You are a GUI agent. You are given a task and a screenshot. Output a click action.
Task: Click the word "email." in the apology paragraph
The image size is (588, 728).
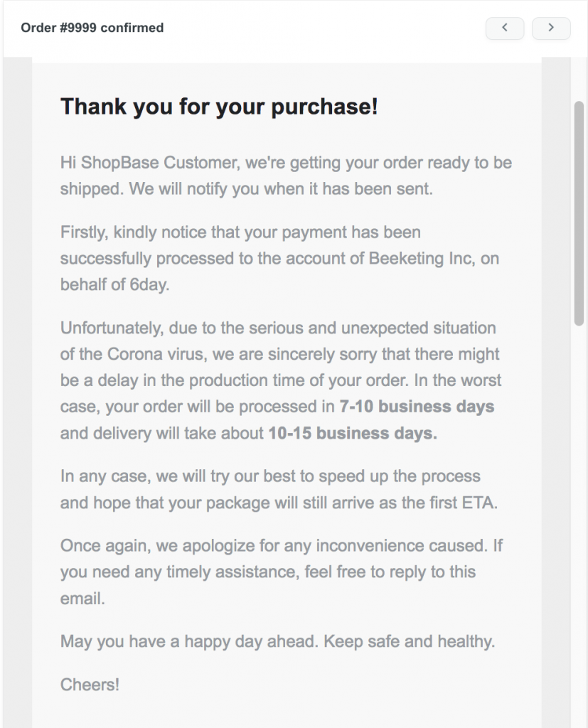pos(82,599)
